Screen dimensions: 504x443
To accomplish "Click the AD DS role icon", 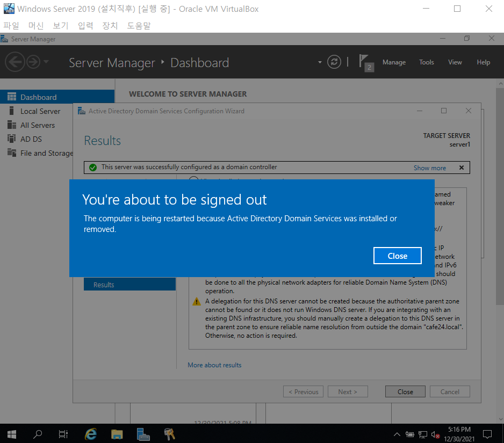I will (12, 139).
